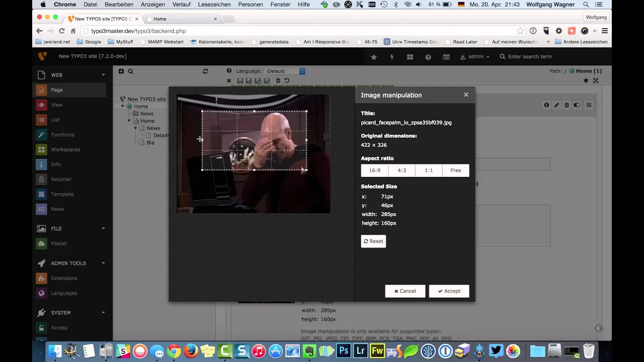Reset the crop selection

373,241
